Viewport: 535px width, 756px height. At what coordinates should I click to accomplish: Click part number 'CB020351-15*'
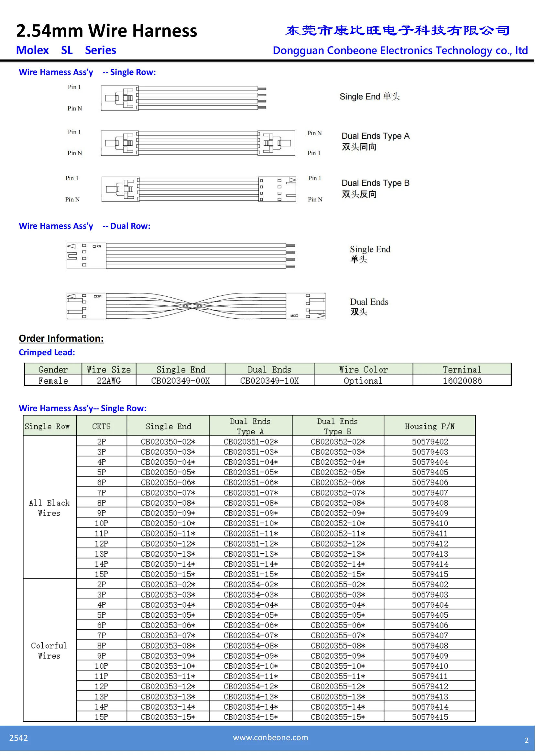pyautogui.click(x=251, y=575)
